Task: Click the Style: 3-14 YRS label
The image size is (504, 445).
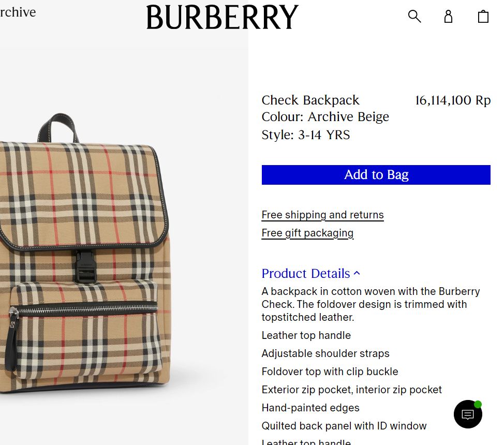Action: tap(306, 135)
